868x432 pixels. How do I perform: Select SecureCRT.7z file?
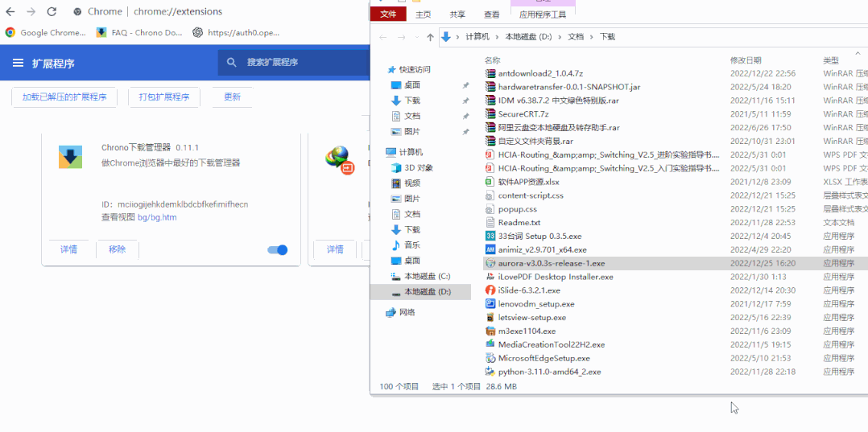click(523, 114)
